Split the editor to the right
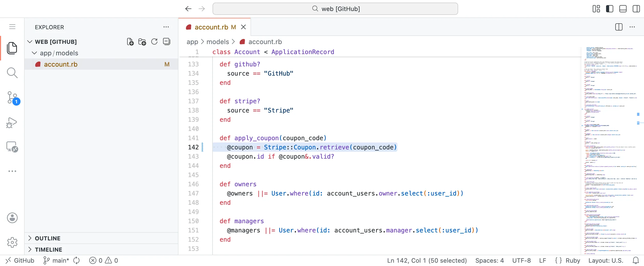The image size is (644, 266). pos(619,27)
